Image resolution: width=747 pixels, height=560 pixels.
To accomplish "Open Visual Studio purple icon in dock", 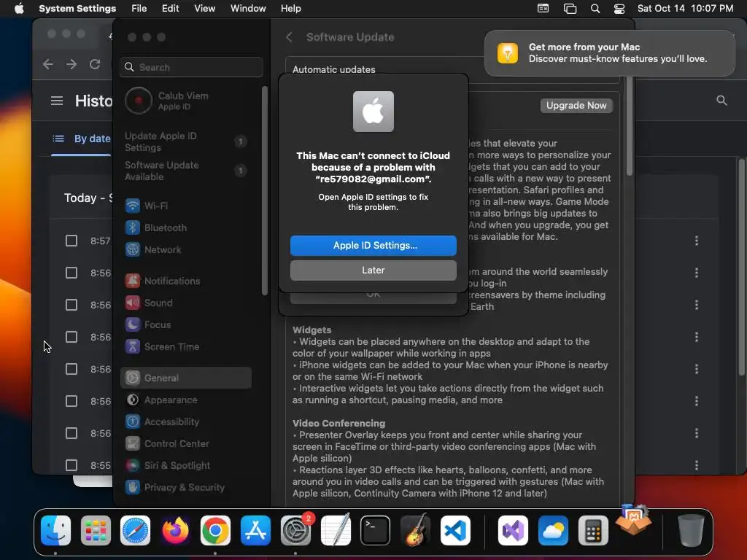I will click(513, 530).
